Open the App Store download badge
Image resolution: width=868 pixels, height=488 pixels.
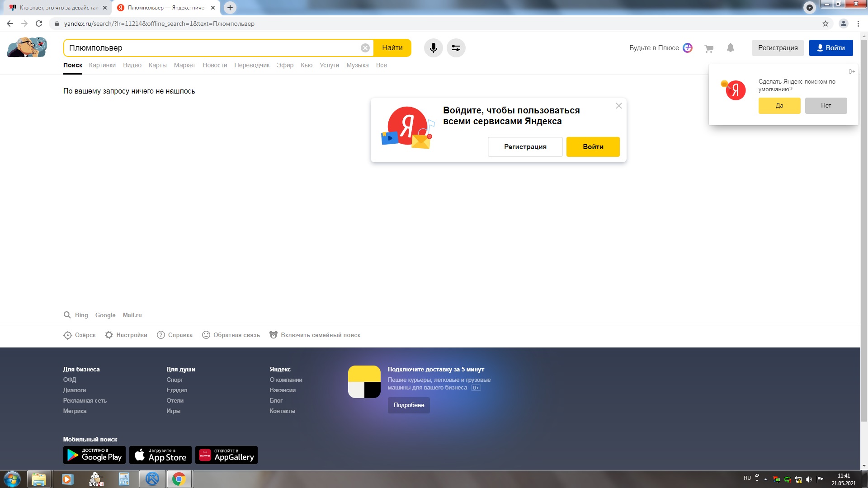(160, 455)
